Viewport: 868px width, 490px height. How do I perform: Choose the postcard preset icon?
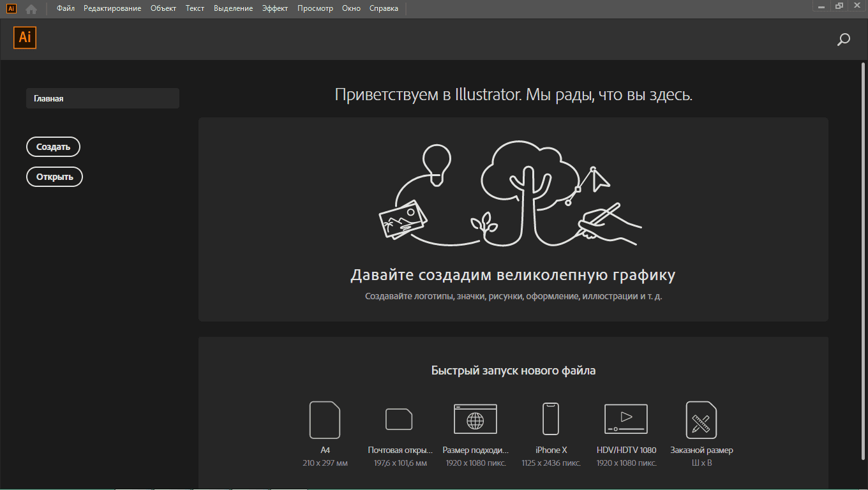[399, 419]
